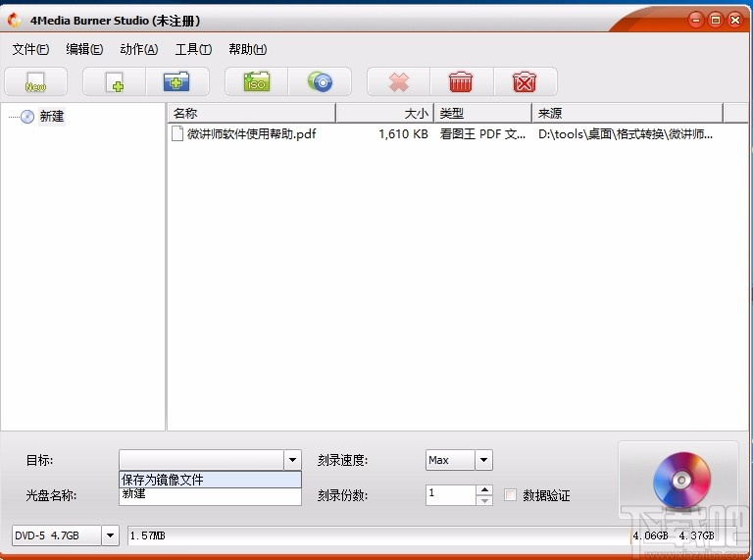Click the Add file toolbar icon

point(115,82)
